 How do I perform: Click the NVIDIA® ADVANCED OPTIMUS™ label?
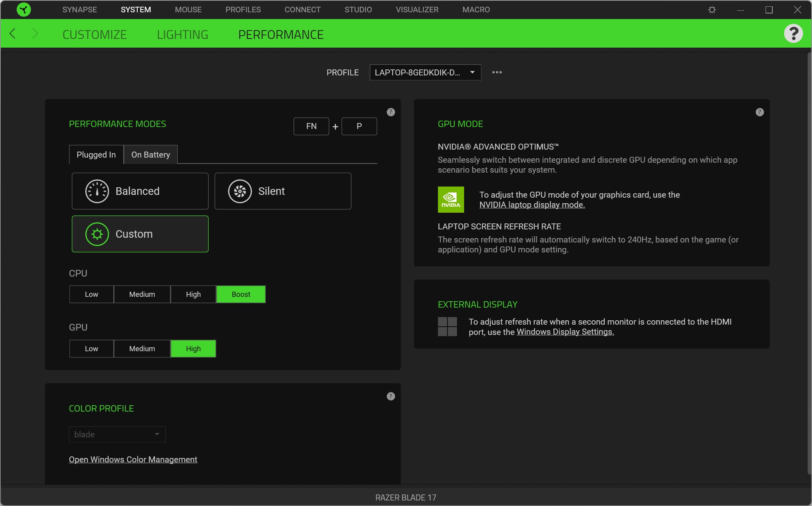pos(498,147)
